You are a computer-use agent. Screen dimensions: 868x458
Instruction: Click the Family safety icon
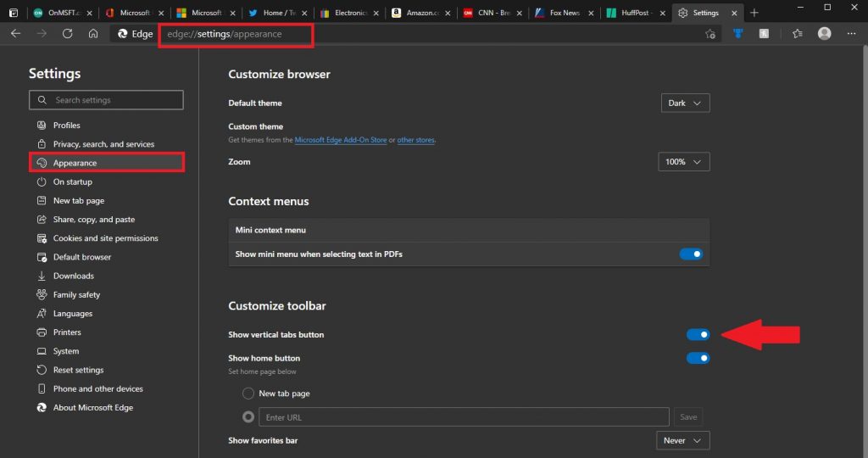42,294
